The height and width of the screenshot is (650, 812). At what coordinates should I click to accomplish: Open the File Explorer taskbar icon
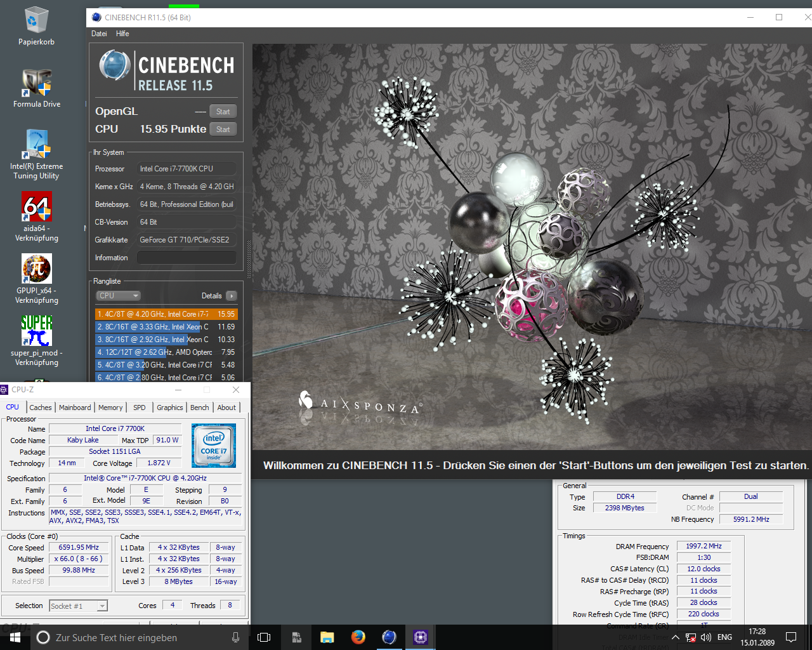(327, 637)
